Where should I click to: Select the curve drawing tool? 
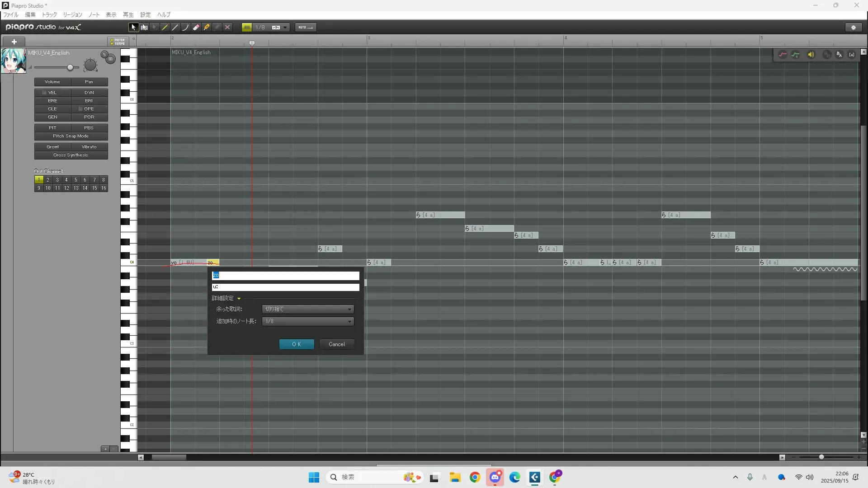185,28
